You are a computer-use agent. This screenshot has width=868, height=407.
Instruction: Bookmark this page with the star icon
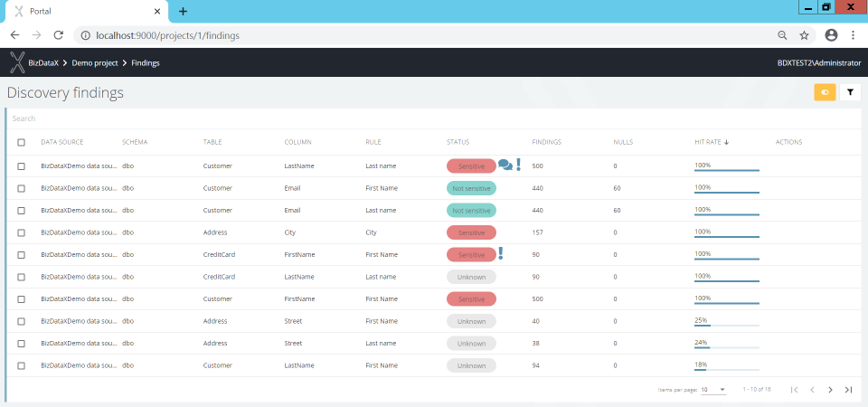pyautogui.click(x=804, y=35)
